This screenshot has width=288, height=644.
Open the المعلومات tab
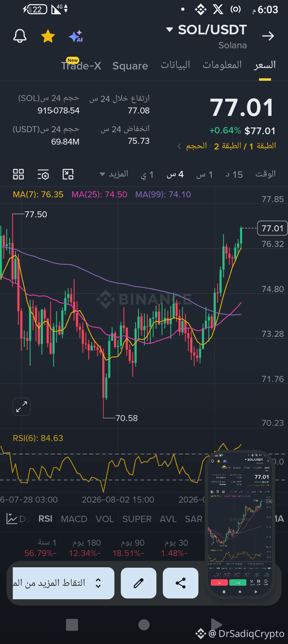point(222,65)
